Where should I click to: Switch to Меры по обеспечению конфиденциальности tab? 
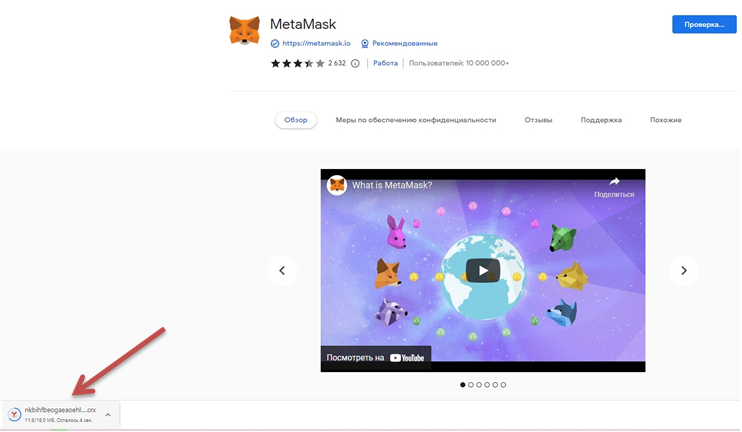416,120
